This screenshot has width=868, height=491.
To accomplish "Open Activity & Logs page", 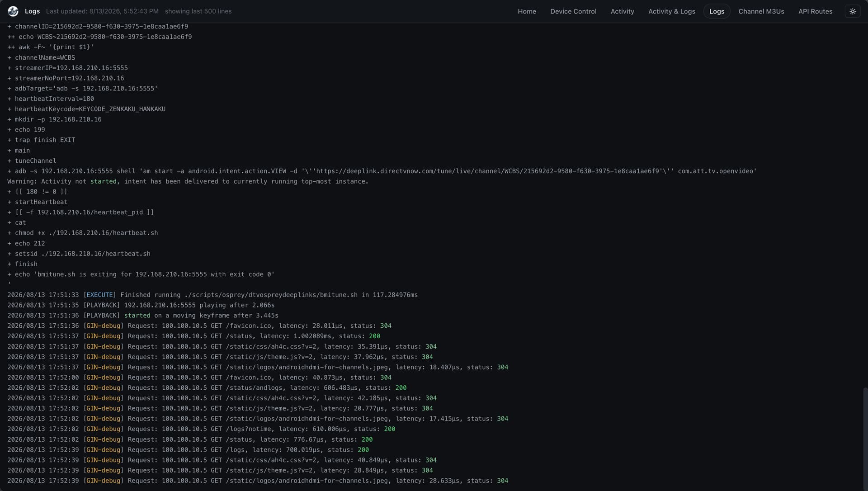I will [671, 11].
